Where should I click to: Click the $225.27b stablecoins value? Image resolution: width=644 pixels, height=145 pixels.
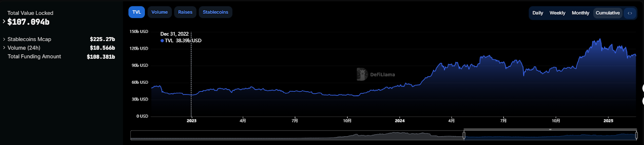click(102, 39)
